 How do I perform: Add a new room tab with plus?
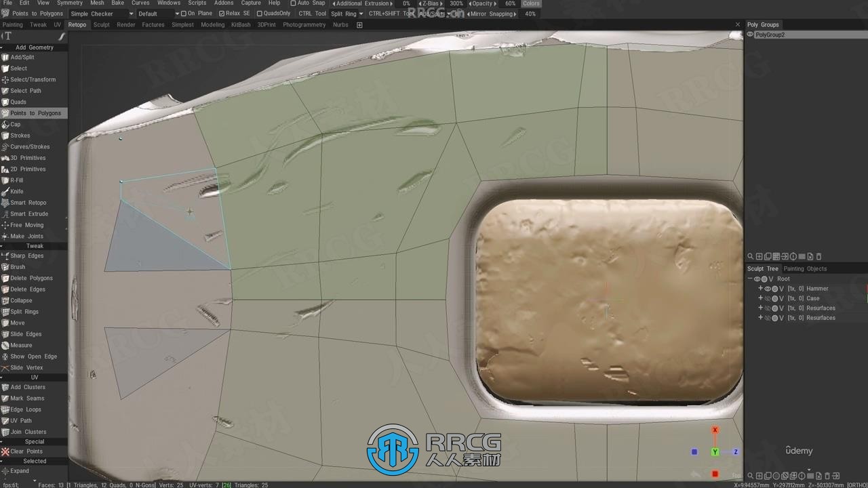(359, 25)
